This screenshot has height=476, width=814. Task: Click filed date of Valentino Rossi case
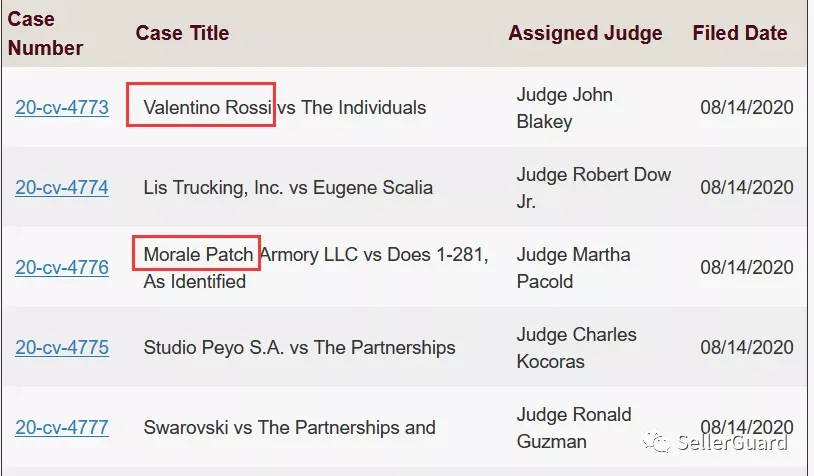pos(747,107)
